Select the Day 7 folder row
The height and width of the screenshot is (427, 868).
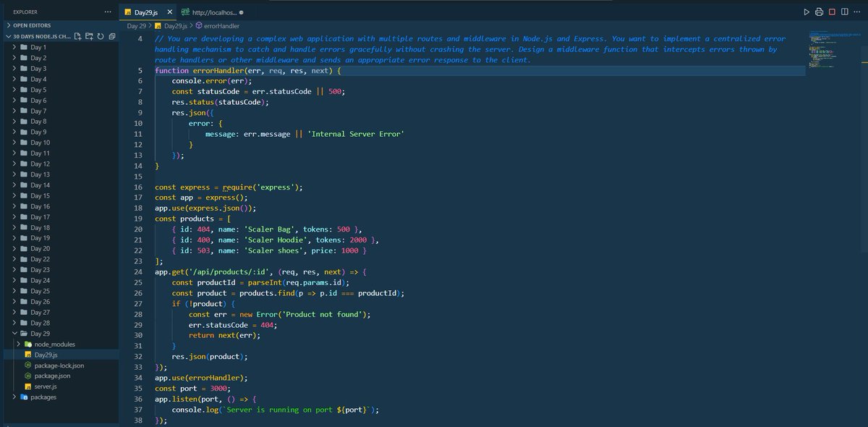[x=59, y=111]
